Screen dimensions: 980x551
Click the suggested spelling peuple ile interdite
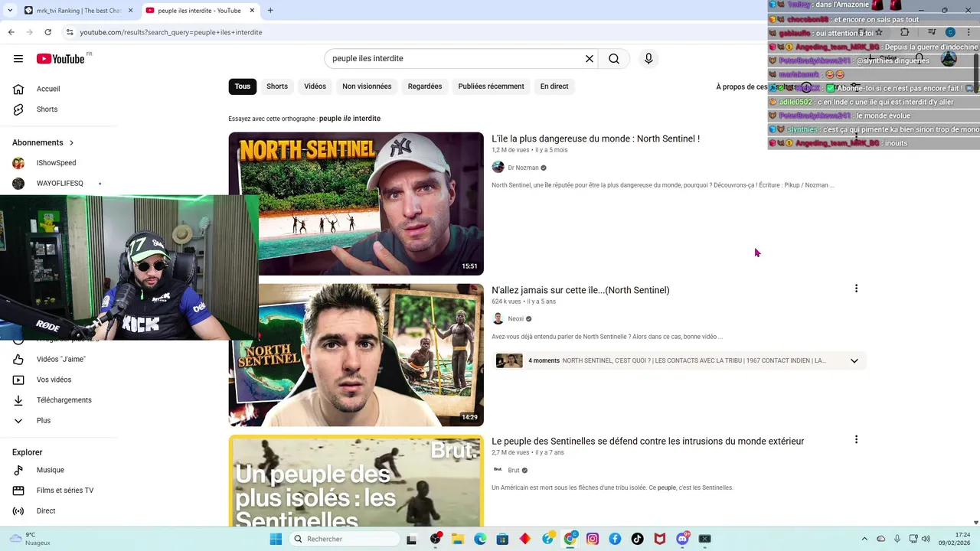pos(350,119)
